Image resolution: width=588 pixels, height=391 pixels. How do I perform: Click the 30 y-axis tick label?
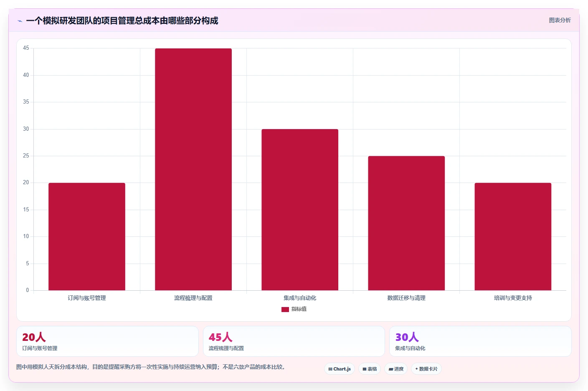[26, 129]
